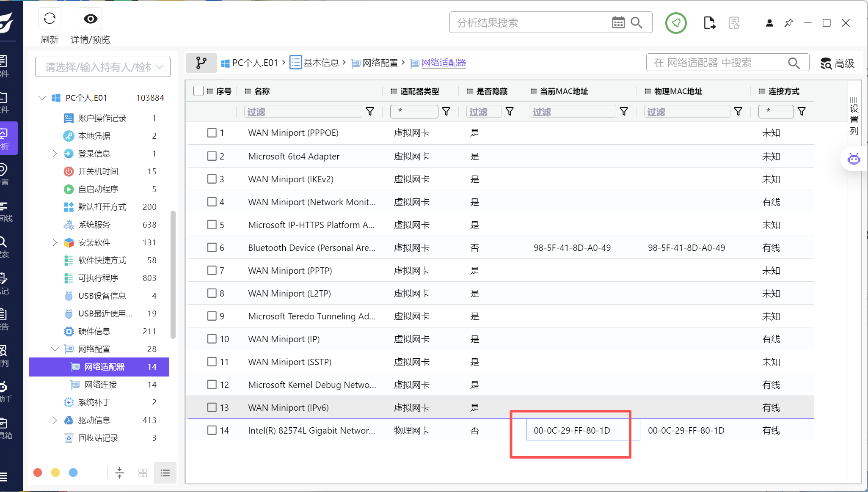This screenshot has height=492, width=868.
Task: Collapse the PC个人.E01 tree node
Action: [42, 98]
